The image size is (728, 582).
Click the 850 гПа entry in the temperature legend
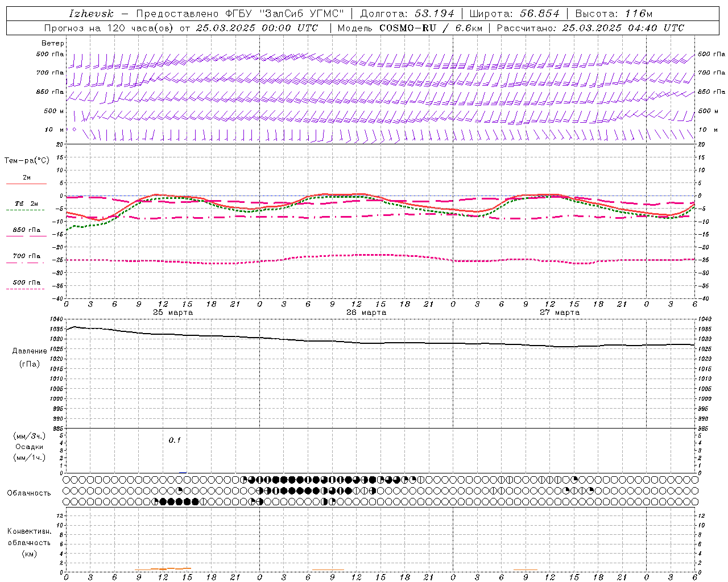tap(27, 230)
